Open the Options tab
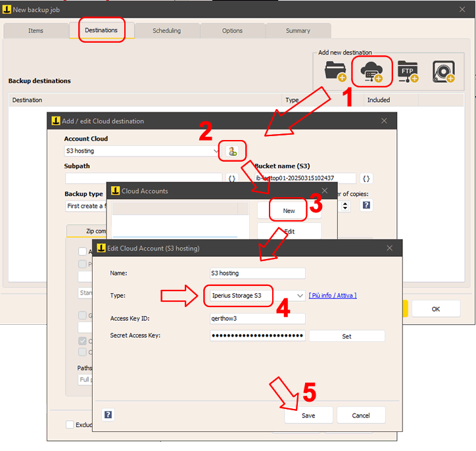 [x=232, y=31]
